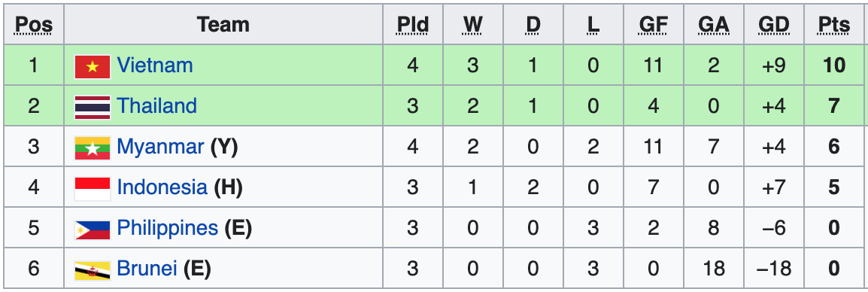The image size is (868, 292).
Task: Click the GA column header
Action: [x=714, y=25]
